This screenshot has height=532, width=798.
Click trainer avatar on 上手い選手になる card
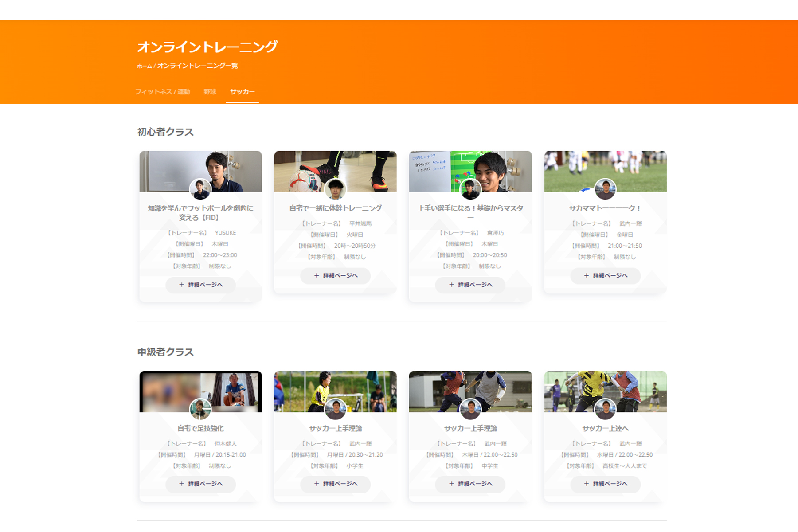[x=470, y=189]
